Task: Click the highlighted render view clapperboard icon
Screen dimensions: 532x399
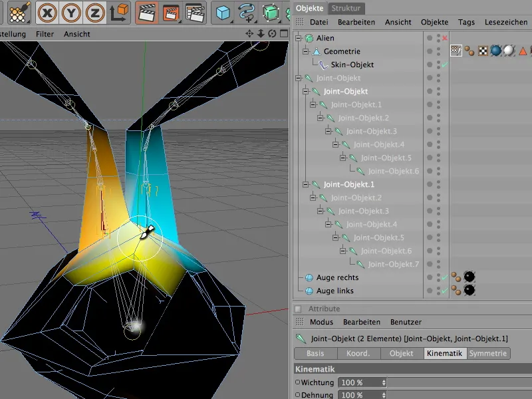Action: tap(147, 13)
